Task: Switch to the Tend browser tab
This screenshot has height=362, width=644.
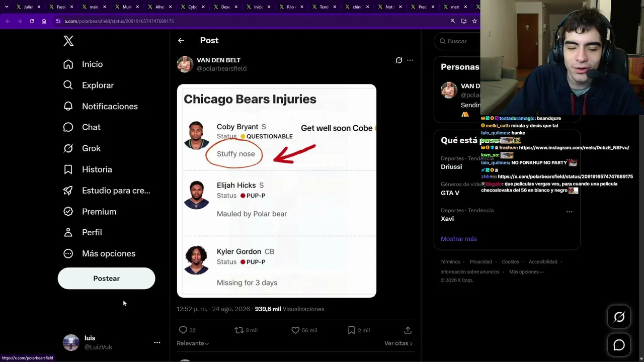Action: (x=324, y=7)
